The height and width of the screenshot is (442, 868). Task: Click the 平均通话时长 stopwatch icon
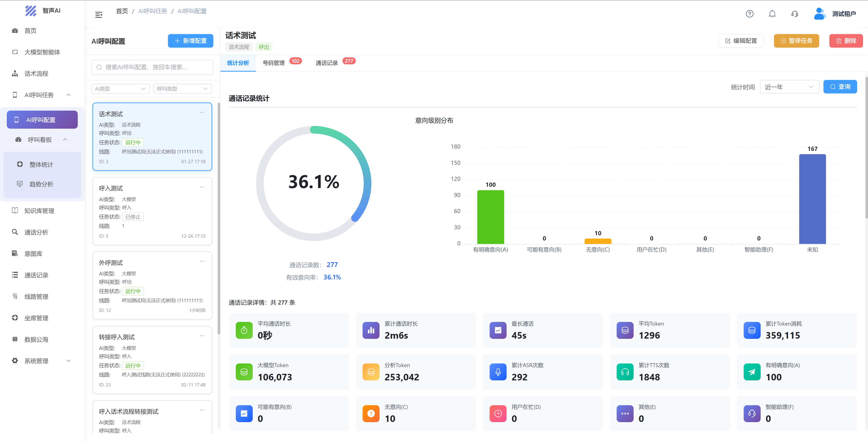(x=244, y=330)
